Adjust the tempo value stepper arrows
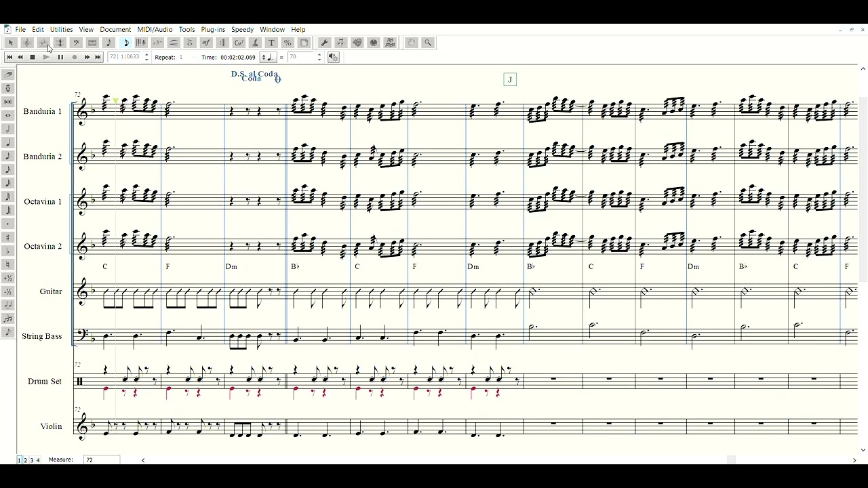The height and width of the screenshot is (488, 868). 319,58
